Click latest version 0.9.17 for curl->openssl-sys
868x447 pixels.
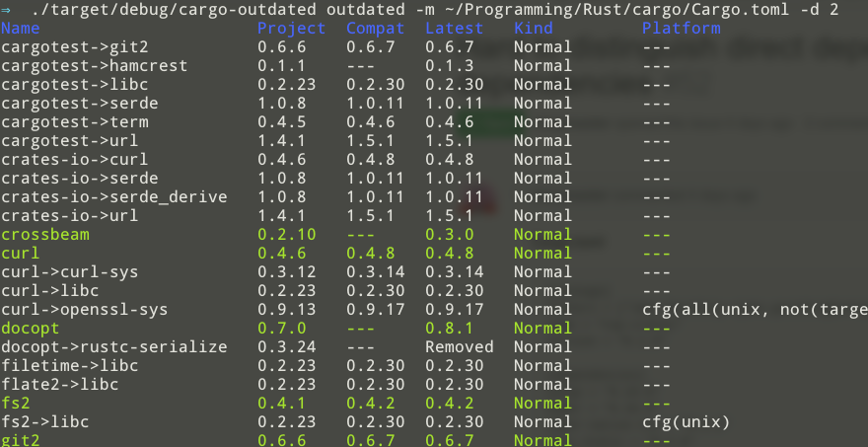[455, 310]
